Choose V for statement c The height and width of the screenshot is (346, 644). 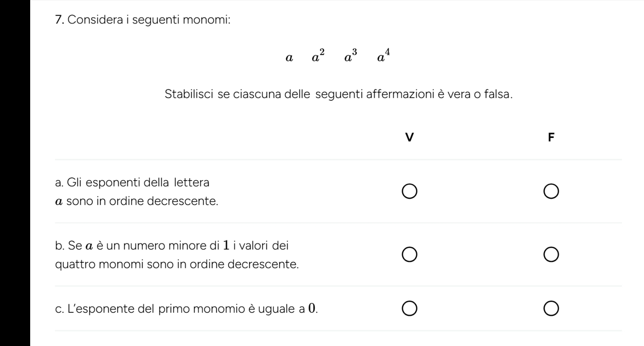[409, 309]
